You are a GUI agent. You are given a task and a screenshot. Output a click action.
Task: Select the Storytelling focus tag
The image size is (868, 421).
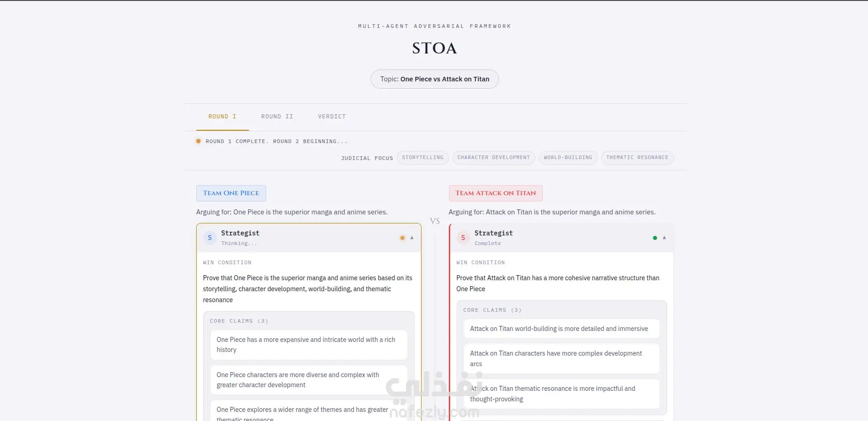click(x=423, y=158)
